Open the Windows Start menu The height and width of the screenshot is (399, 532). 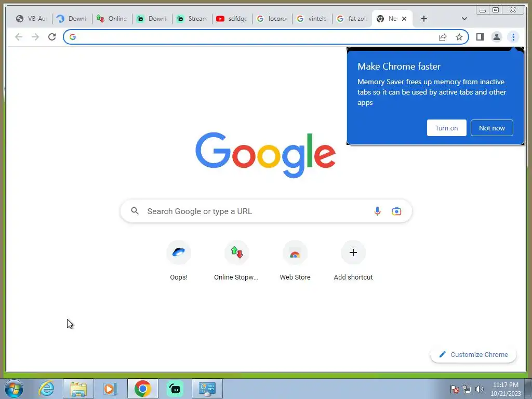tap(14, 389)
